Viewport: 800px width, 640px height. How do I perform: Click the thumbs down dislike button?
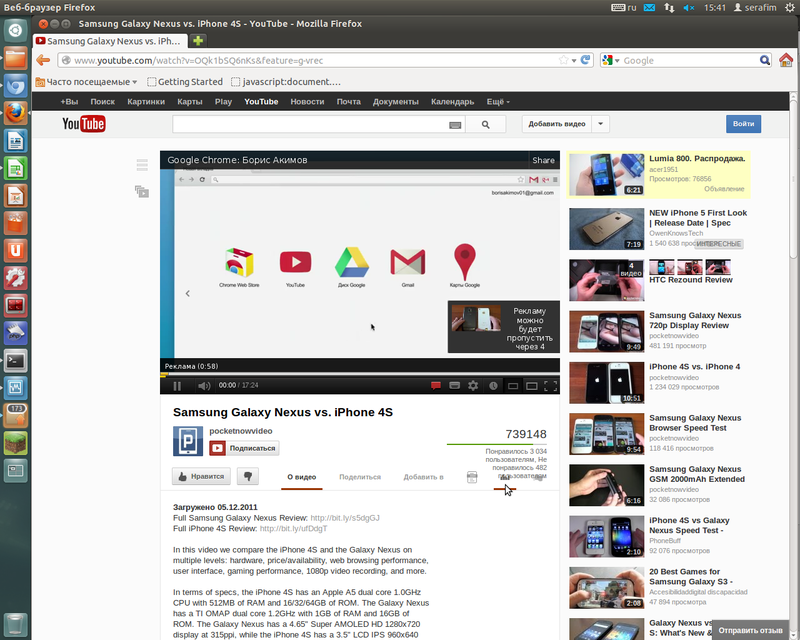point(248,476)
